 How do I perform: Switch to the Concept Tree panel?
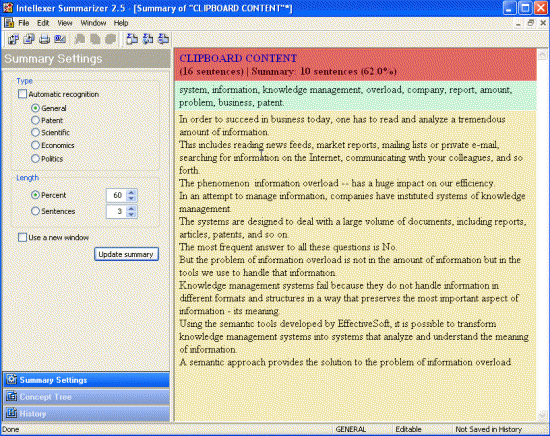click(x=86, y=397)
